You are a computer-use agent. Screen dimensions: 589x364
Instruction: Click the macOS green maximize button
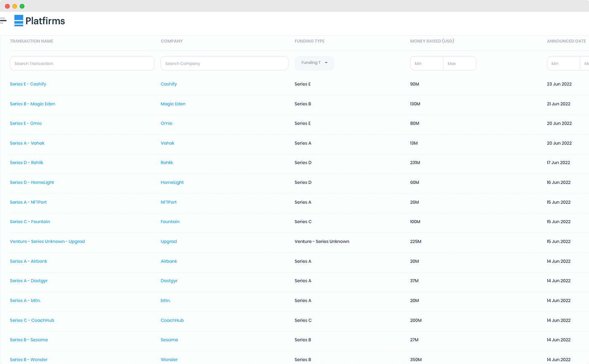[x=22, y=6]
